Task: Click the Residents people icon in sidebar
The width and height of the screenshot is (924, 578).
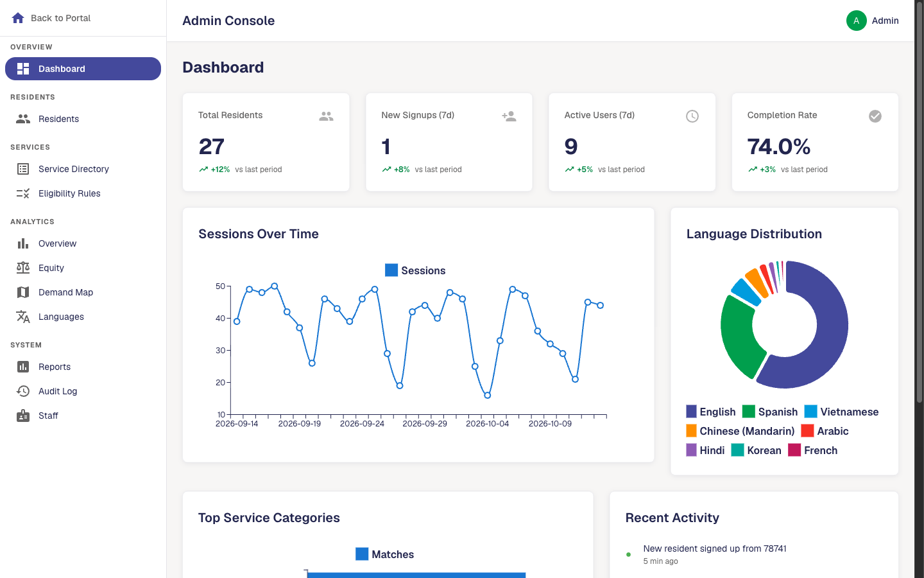Action: point(23,119)
